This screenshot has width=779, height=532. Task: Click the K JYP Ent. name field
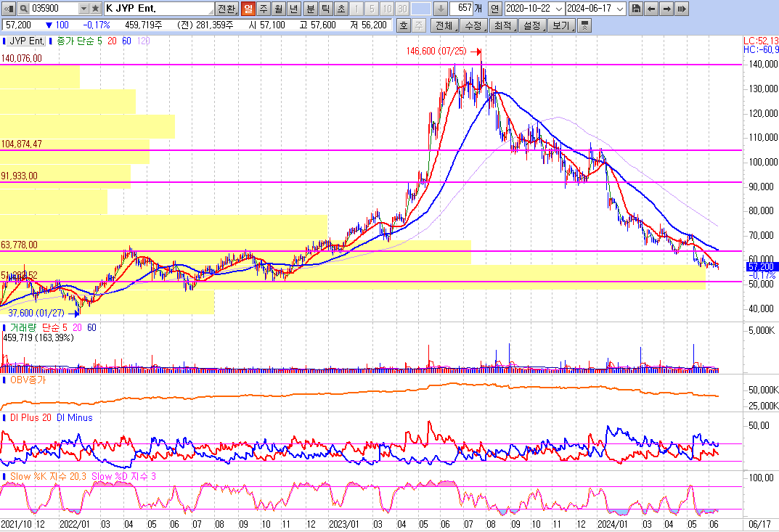point(159,9)
